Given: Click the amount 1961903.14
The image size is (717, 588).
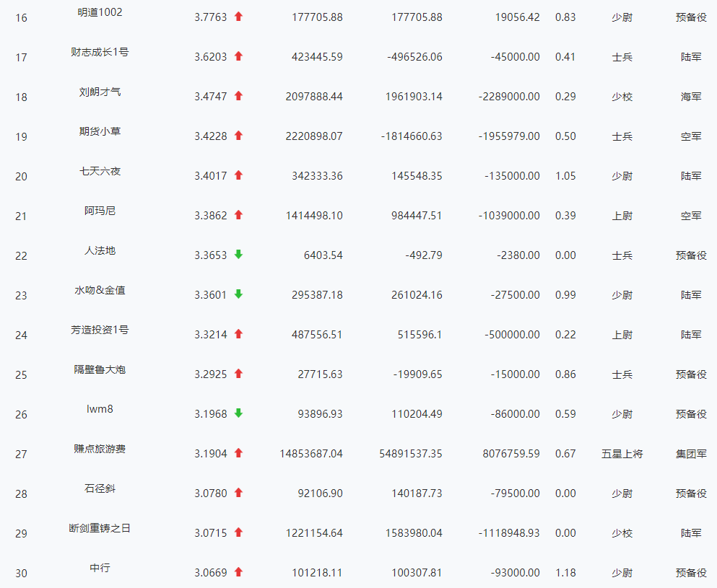Looking at the screenshot, I should pos(414,97).
